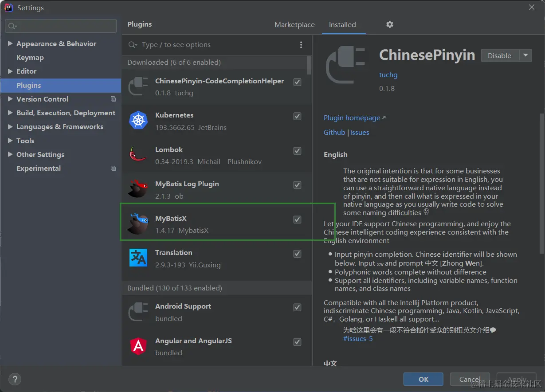Select the Translation plugin name text
This screenshot has height=392, width=545.
click(174, 252)
